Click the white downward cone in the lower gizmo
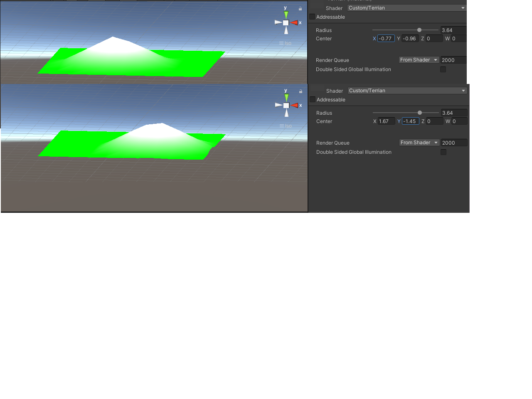Screen dimensions: 532x399 click(x=286, y=113)
